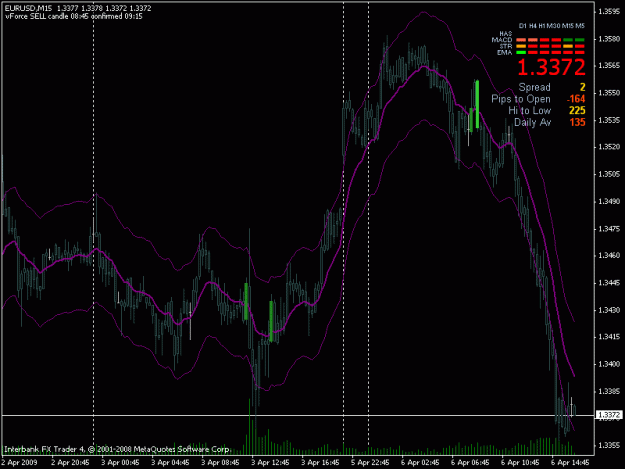Click the white horizontal current-price line
The width and height of the screenshot is (625, 469).
pos(297,416)
